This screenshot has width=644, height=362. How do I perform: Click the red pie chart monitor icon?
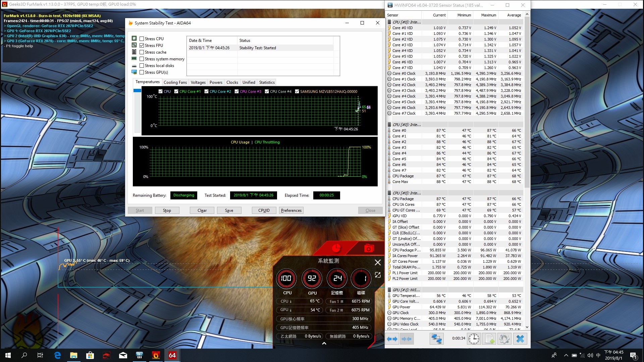336,248
